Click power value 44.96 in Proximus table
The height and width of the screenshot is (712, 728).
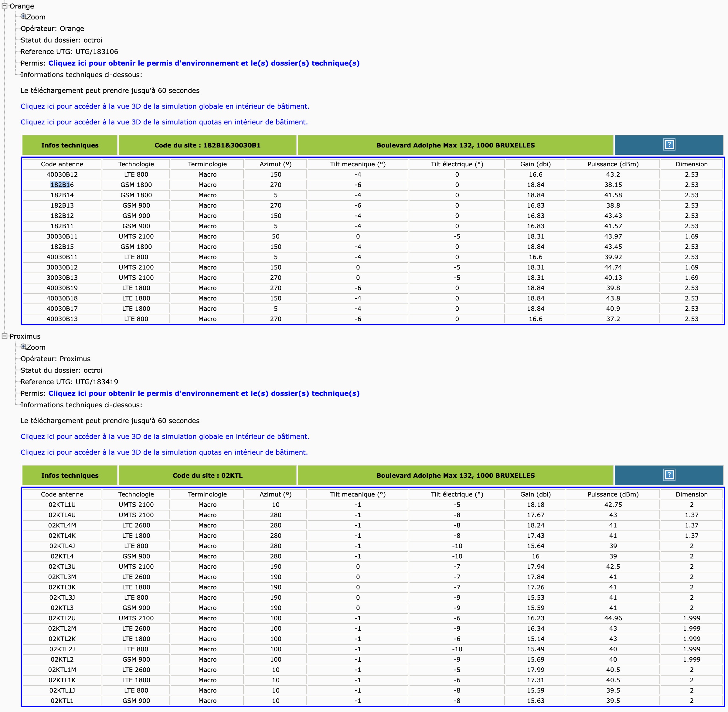click(x=613, y=618)
